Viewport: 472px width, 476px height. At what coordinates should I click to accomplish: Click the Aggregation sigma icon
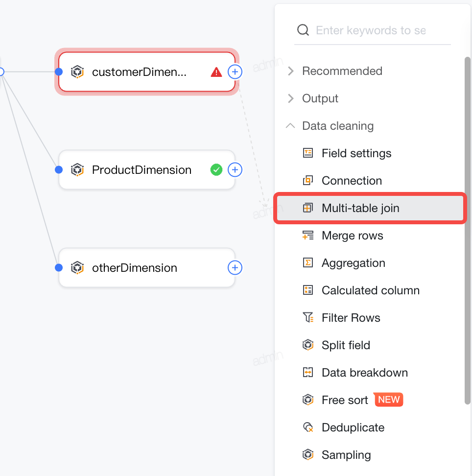(308, 262)
